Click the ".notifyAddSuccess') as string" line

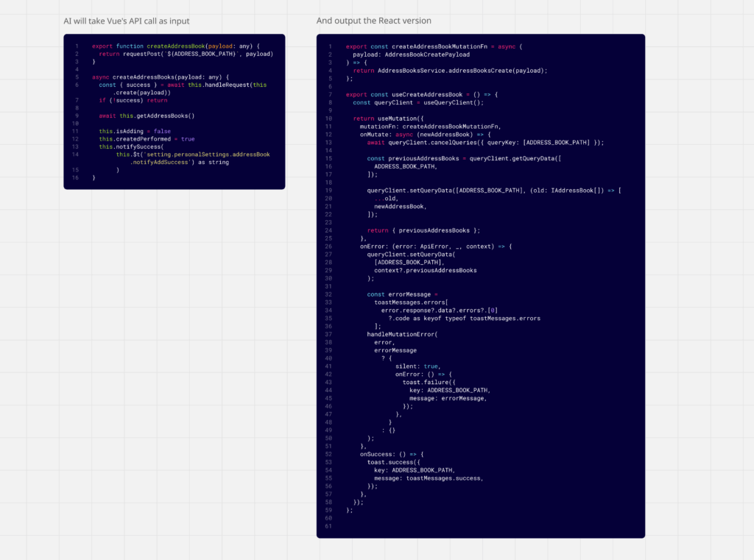(x=180, y=162)
